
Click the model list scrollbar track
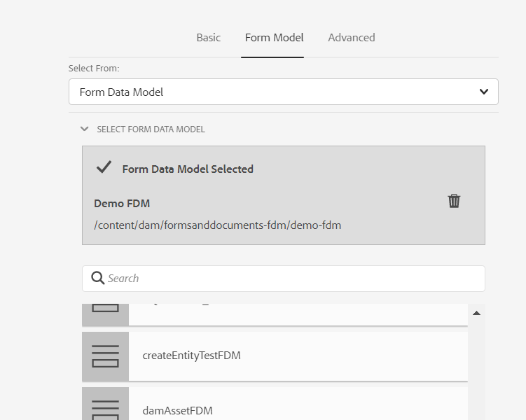[x=476, y=371]
